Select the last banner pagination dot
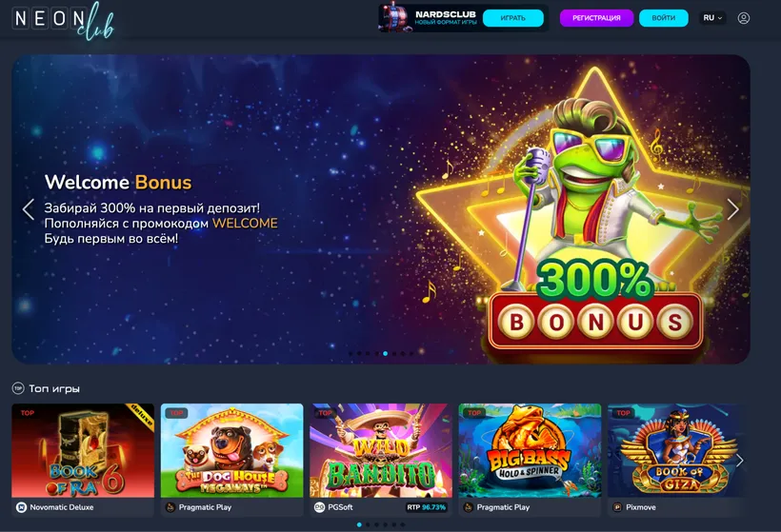The width and height of the screenshot is (781, 532). coord(411,353)
